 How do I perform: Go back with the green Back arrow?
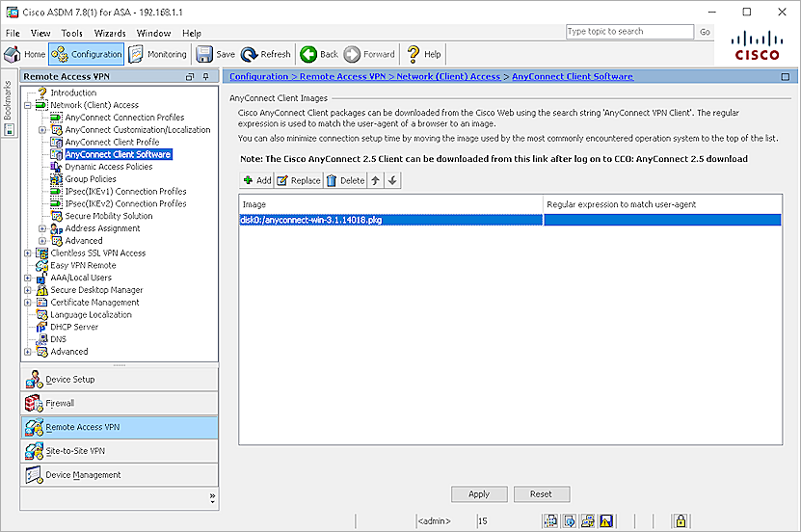point(319,55)
